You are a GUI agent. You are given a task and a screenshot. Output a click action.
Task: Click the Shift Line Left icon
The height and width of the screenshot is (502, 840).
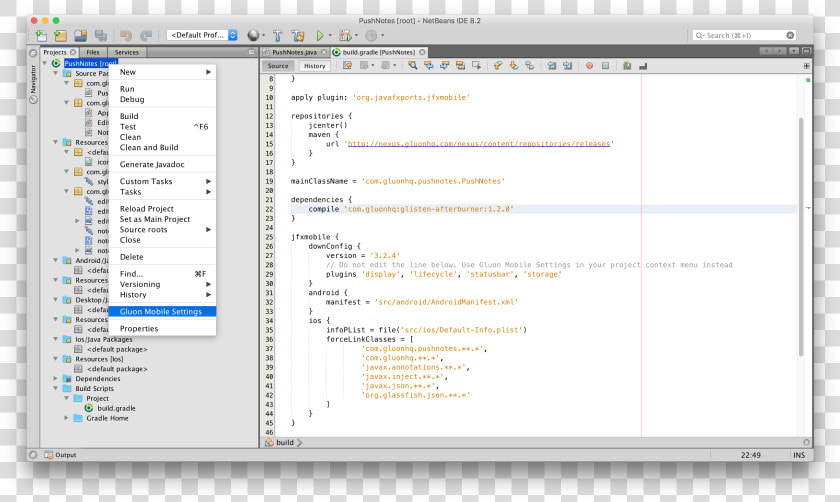pos(552,65)
